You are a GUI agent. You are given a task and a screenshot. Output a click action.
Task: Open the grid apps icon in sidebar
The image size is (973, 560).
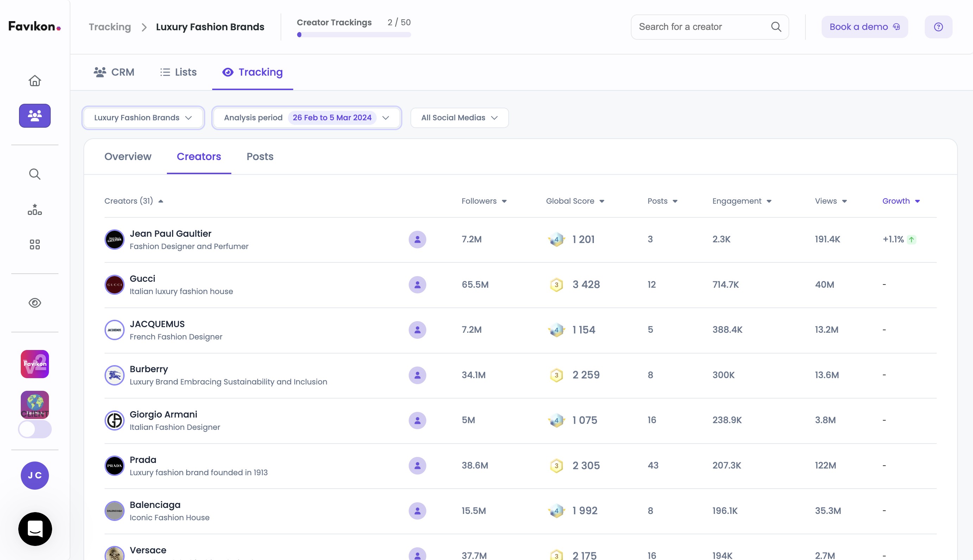click(x=34, y=244)
